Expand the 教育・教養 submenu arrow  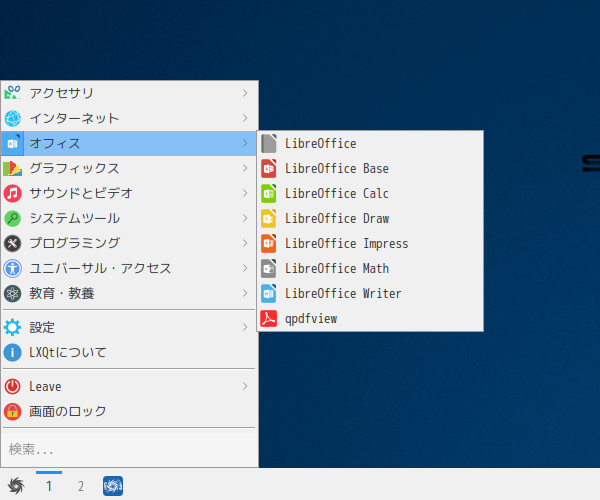(x=245, y=293)
